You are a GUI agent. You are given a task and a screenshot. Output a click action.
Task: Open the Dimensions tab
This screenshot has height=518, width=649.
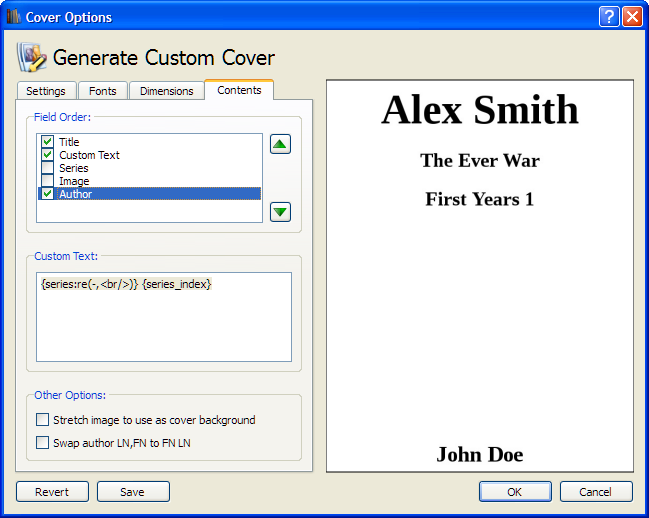coord(166,91)
